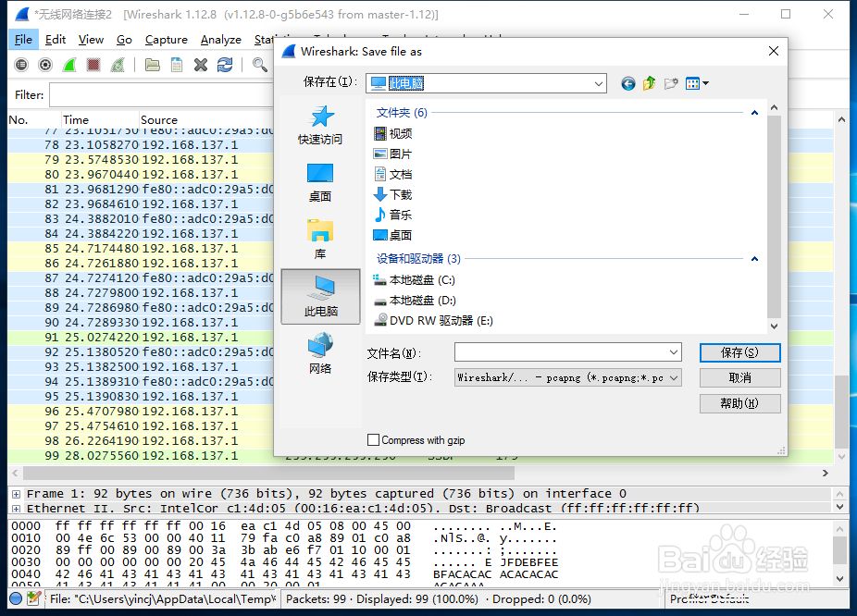Open a capture file via the folder icon
Image resolution: width=857 pixels, height=616 pixels.
[x=153, y=65]
